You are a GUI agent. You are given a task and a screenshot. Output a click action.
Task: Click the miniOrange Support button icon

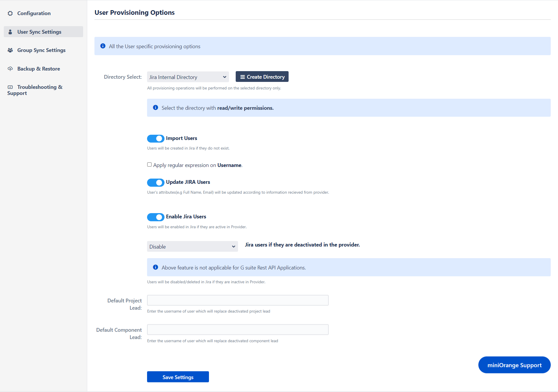(x=514, y=365)
